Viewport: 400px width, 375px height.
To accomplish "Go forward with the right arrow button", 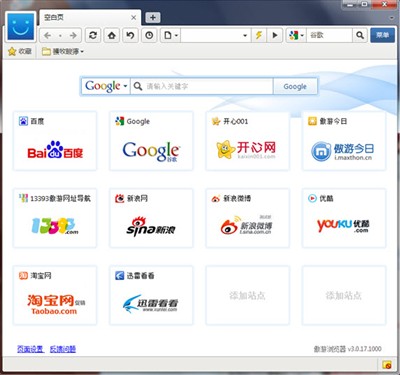I will pos(73,35).
